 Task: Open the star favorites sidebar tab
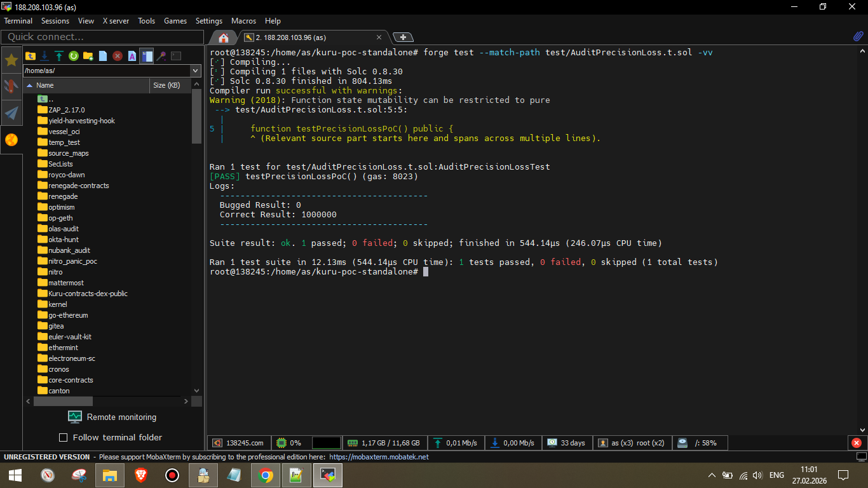[x=11, y=60]
